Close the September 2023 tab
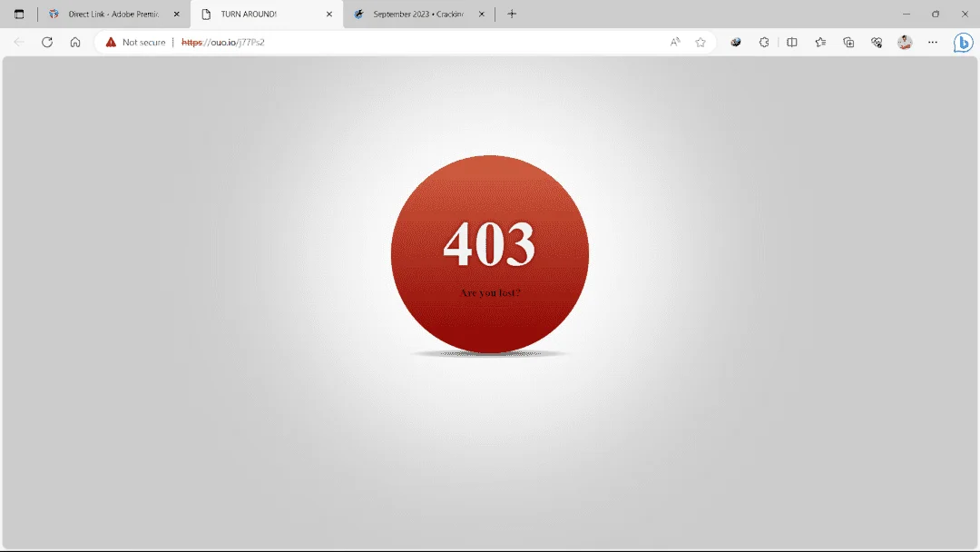 click(481, 14)
